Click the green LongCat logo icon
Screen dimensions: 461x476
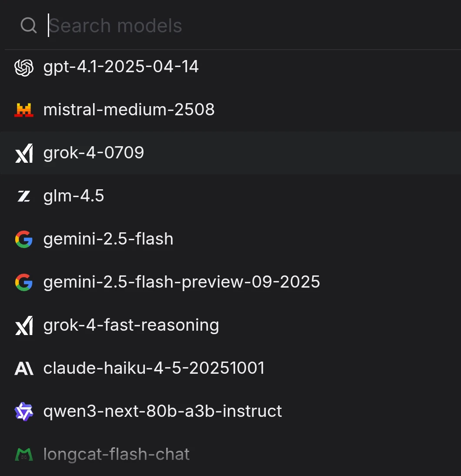[24, 455]
